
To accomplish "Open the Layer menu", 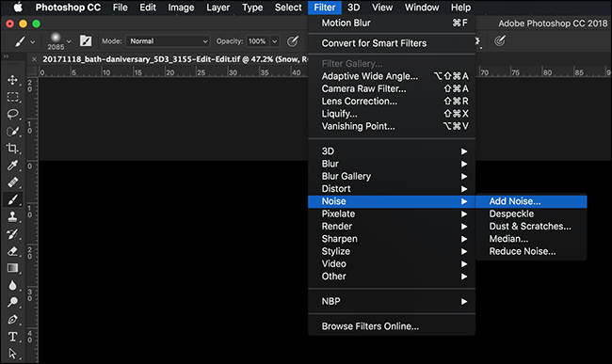I will pyautogui.click(x=217, y=8).
